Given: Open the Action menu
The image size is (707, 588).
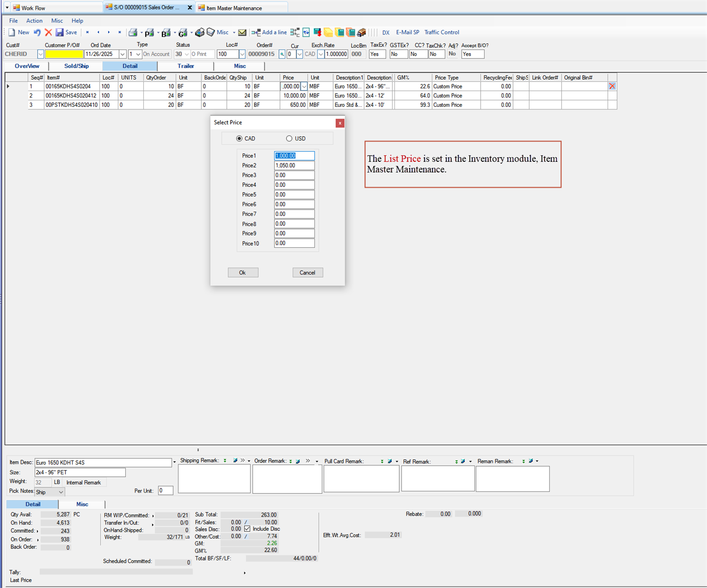Looking at the screenshot, I should 34,20.
